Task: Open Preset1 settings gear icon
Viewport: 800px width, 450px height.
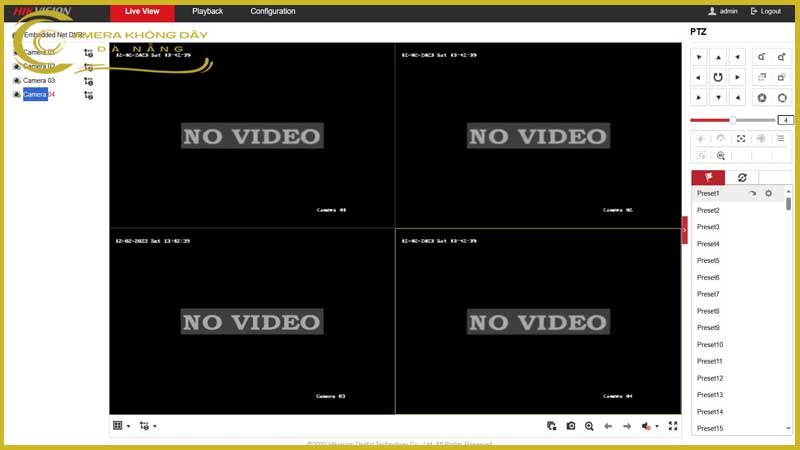Action: pos(768,193)
